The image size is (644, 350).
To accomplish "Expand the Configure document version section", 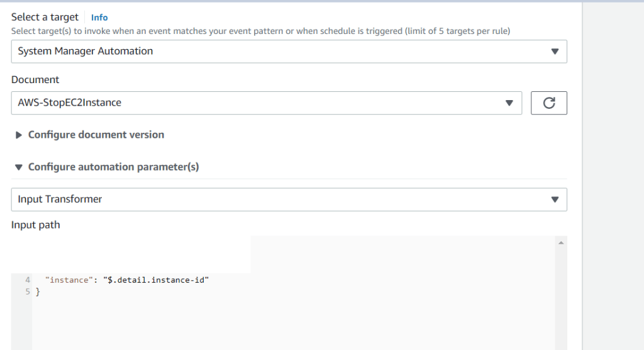I will 96,135.
